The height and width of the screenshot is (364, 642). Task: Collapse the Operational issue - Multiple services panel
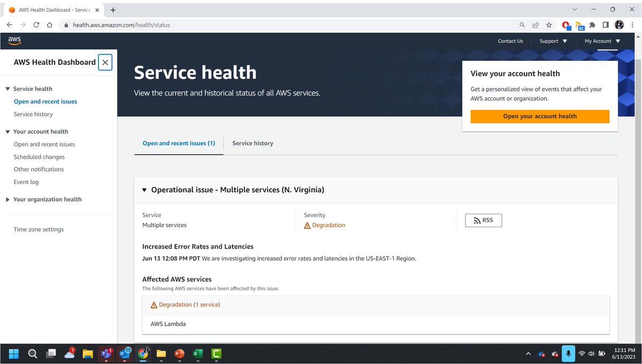pos(144,190)
